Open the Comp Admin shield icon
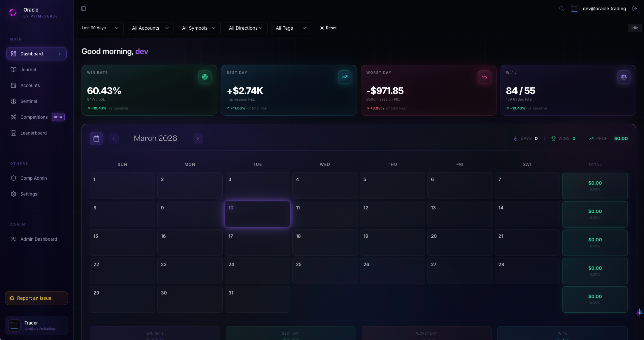The image size is (644, 340). tap(14, 178)
